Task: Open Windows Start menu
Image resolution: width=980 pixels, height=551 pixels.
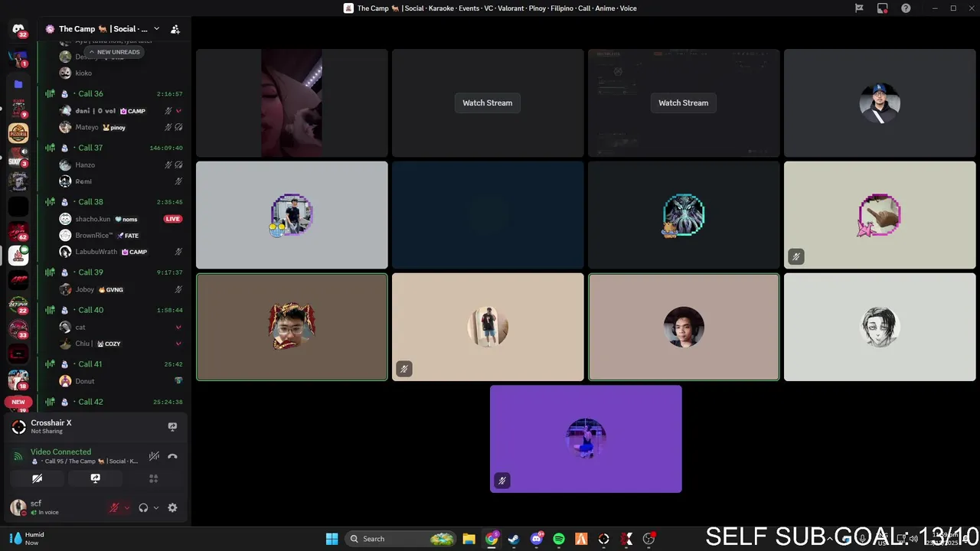Action: [332, 539]
